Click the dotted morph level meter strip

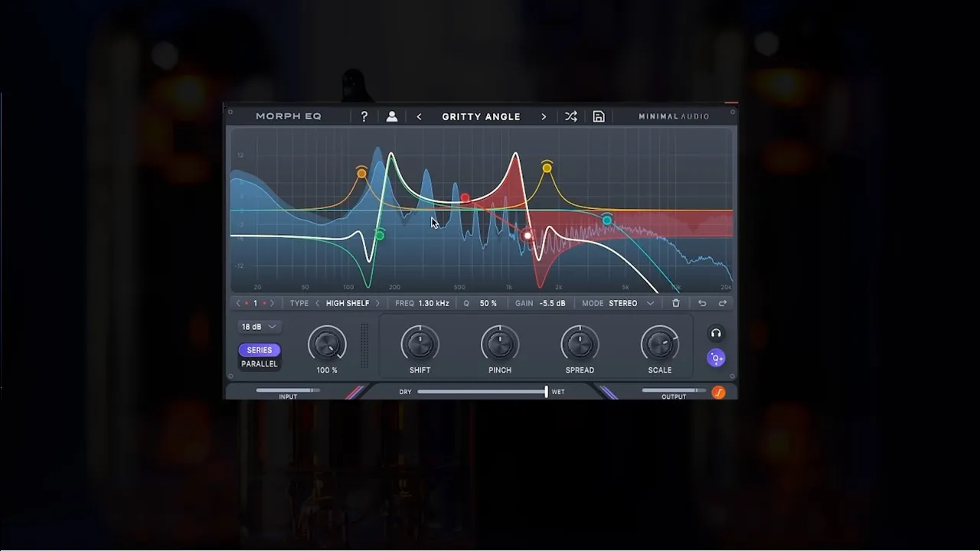pyautogui.click(x=364, y=345)
